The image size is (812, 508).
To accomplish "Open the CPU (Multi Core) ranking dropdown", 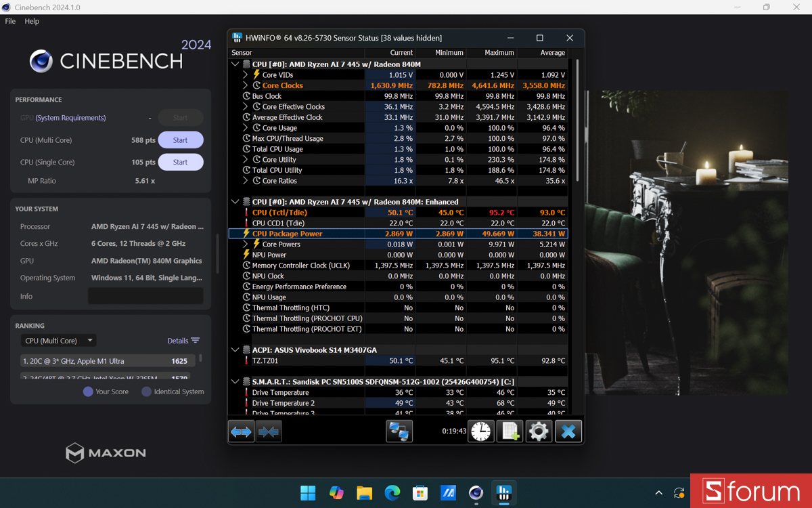I will pyautogui.click(x=58, y=340).
